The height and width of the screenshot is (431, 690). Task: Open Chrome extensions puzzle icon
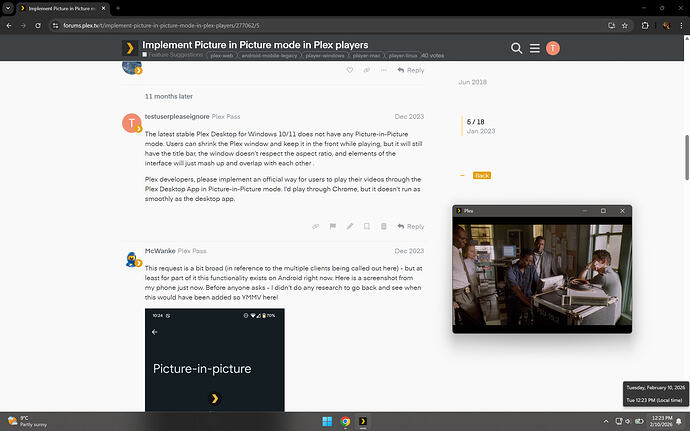pyautogui.click(x=645, y=26)
